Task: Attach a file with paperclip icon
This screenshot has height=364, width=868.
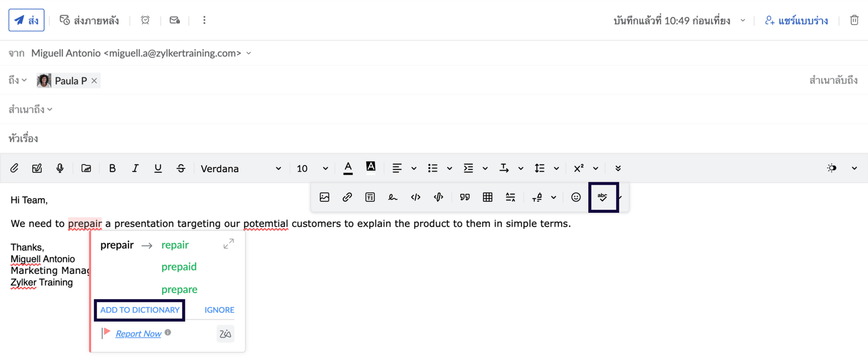Action: tap(14, 168)
